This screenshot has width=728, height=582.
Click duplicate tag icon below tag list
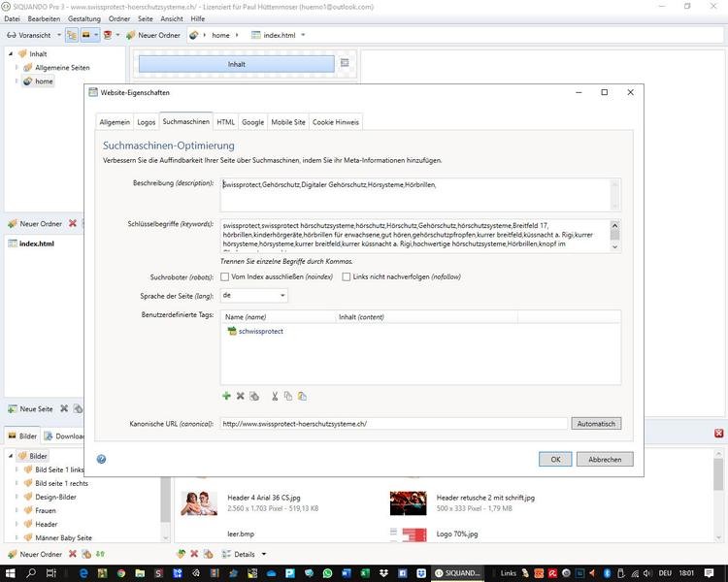coord(254,396)
